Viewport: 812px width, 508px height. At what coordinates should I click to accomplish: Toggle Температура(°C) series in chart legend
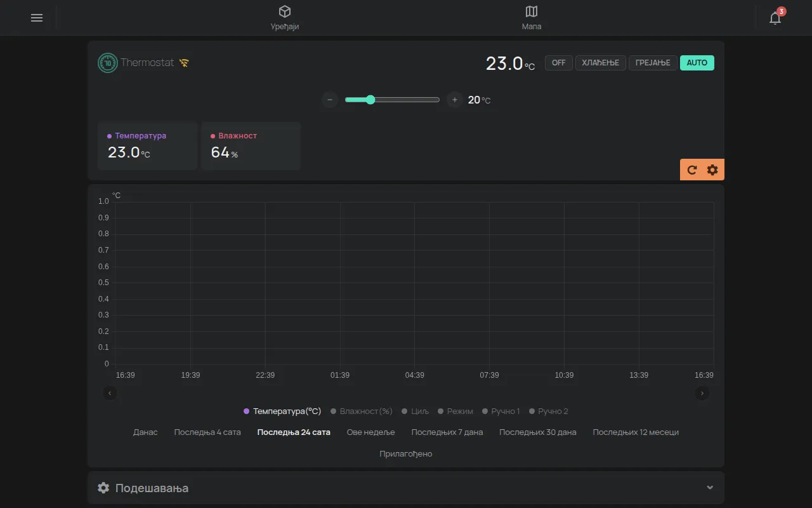(282, 411)
